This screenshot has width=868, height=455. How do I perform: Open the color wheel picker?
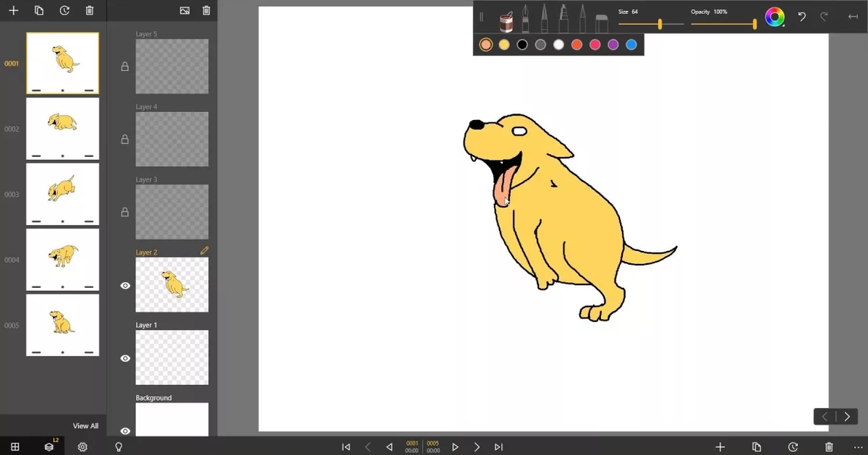[775, 17]
